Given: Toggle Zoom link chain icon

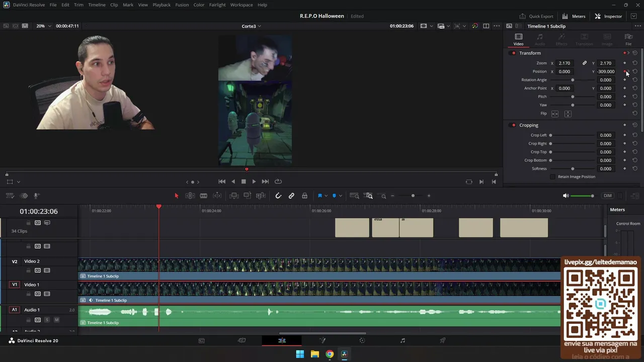Looking at the screenshot, I should [585, 63].
